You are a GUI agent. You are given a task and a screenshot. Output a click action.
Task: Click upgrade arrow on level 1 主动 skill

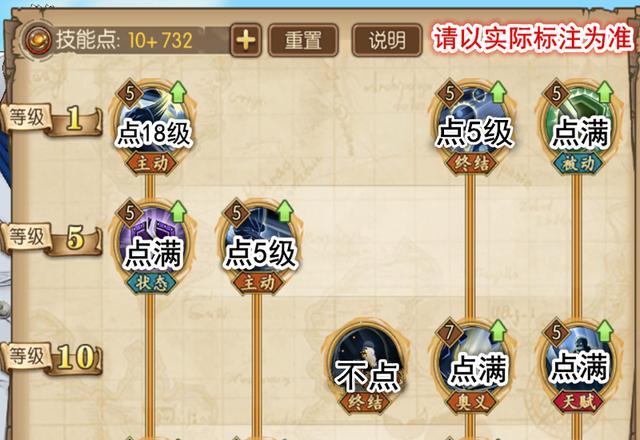(x=178, y=92)
